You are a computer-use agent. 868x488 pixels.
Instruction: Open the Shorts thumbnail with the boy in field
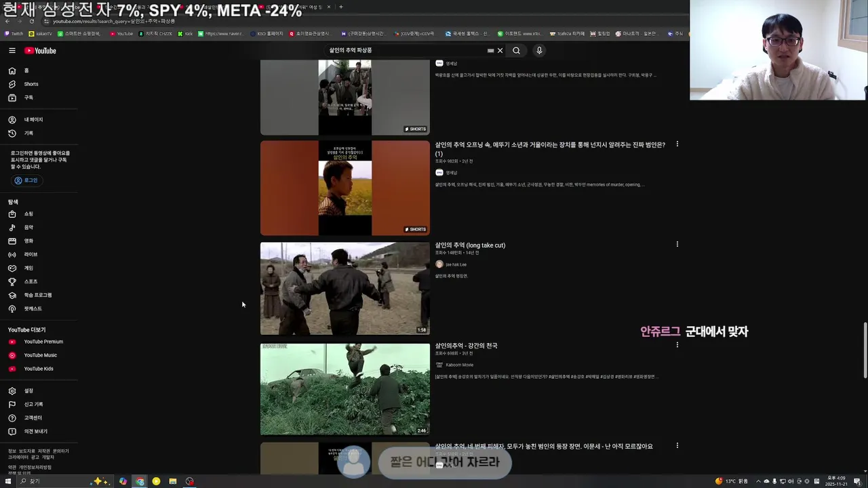(345, 188)
